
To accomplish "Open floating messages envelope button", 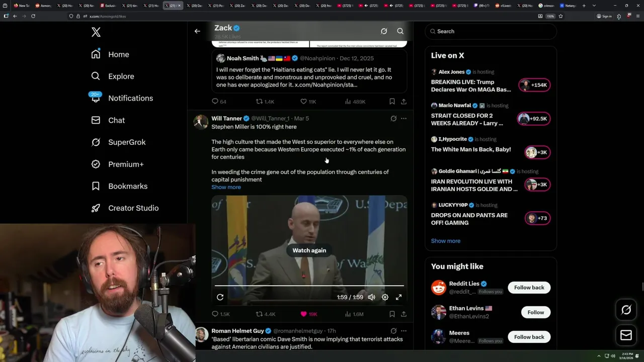I will click(626, 335).
